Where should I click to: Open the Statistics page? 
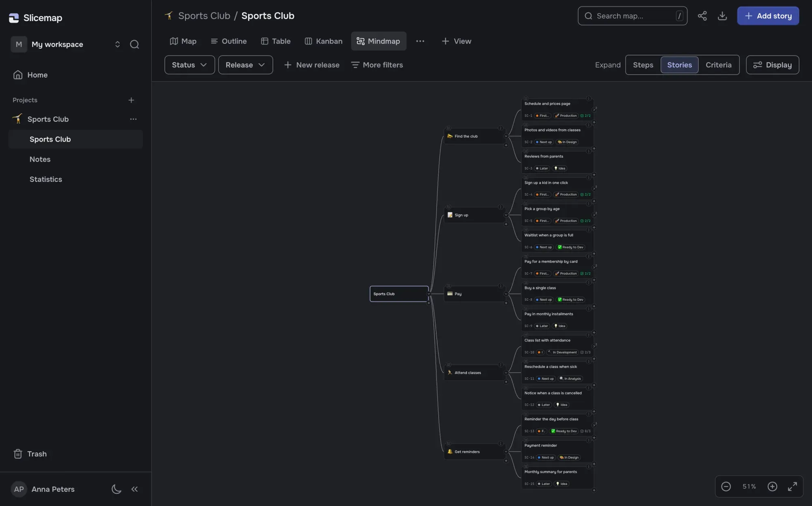coord(76,179)
